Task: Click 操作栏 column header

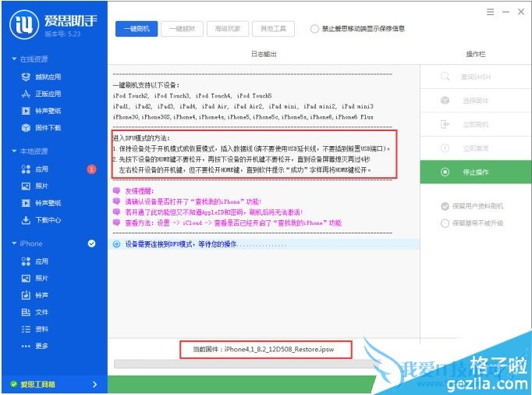Action: (x=476, y=54)
